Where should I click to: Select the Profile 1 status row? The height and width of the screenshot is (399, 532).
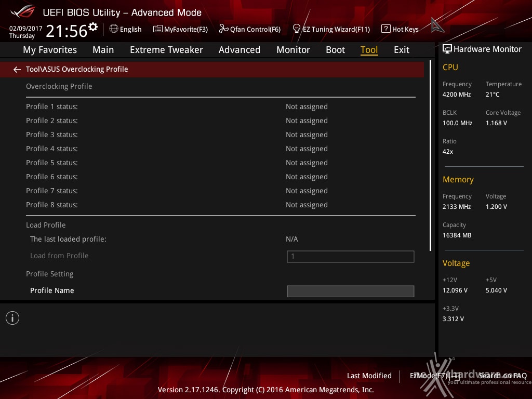pos(220,107)
